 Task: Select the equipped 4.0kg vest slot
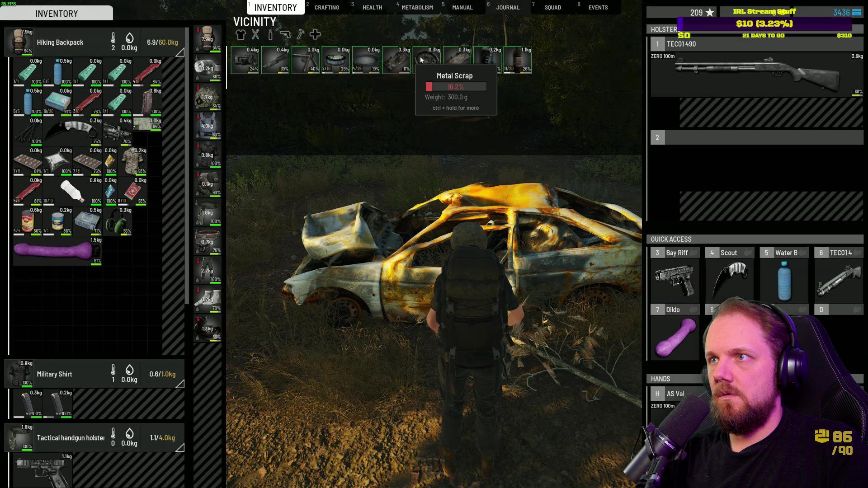click(208, 126)
